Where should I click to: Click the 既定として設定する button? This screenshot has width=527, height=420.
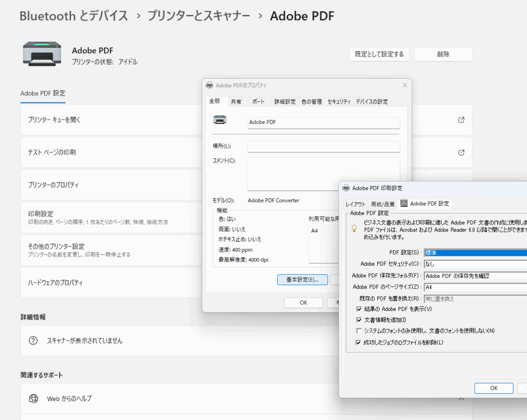[x=379, y=54]
